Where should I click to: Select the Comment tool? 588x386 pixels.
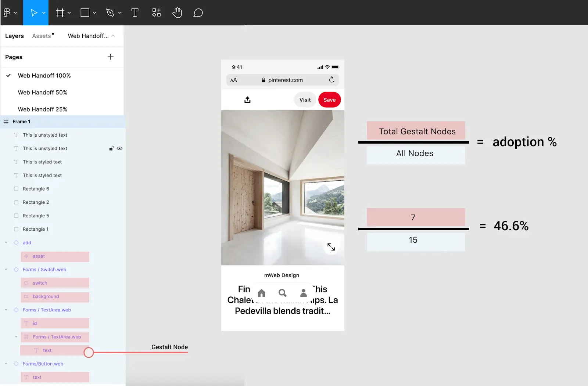pyautogui.click(x=198, y=13)
